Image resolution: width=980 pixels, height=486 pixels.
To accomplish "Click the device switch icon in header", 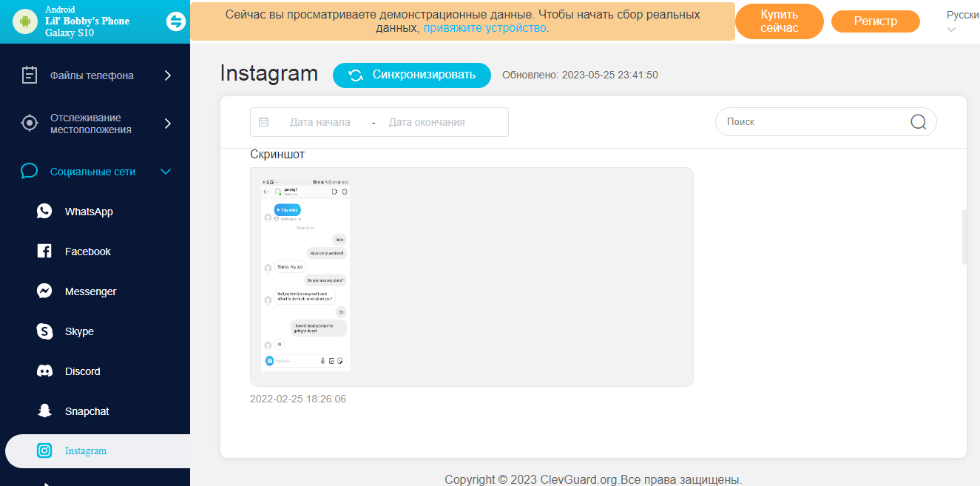I will tap(176, 21).
